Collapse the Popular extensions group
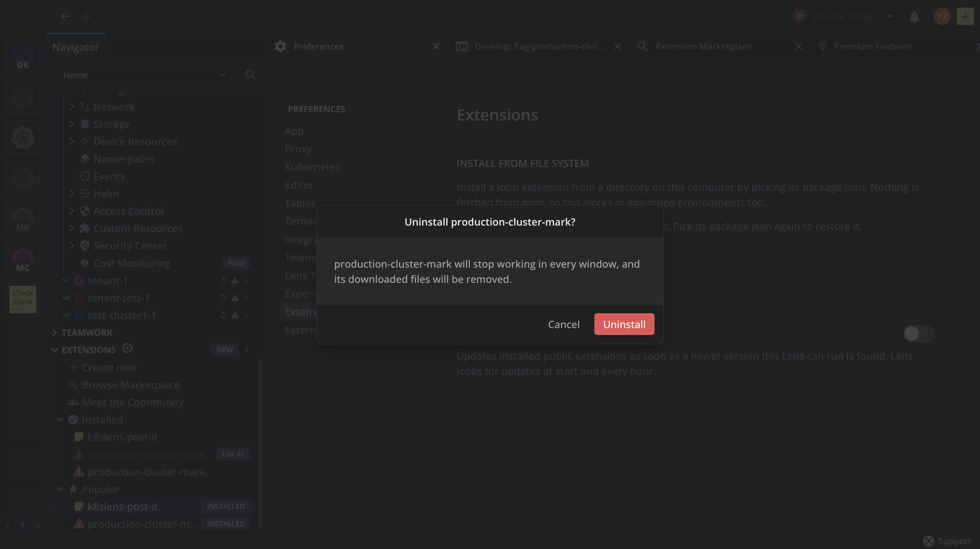Viewport: 980px width, 549px height. (60, 489)
